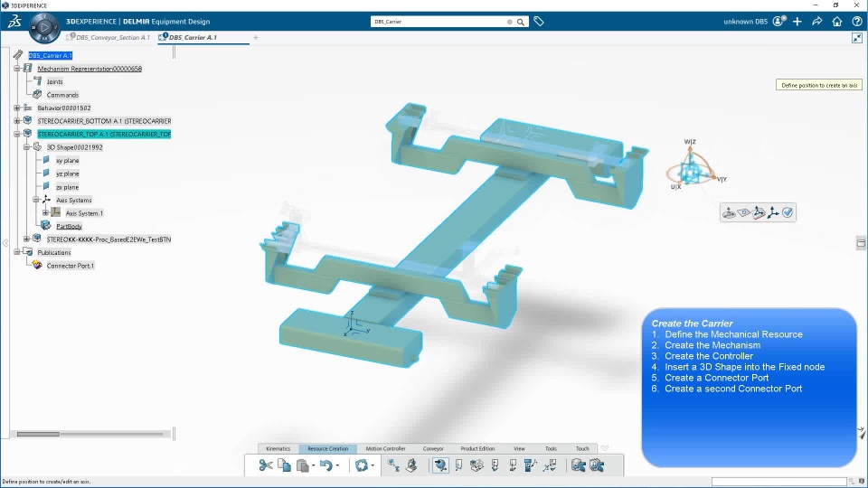Click the plus Add icon in top bar
The image size is (868, 488).
tap(797, 22)
